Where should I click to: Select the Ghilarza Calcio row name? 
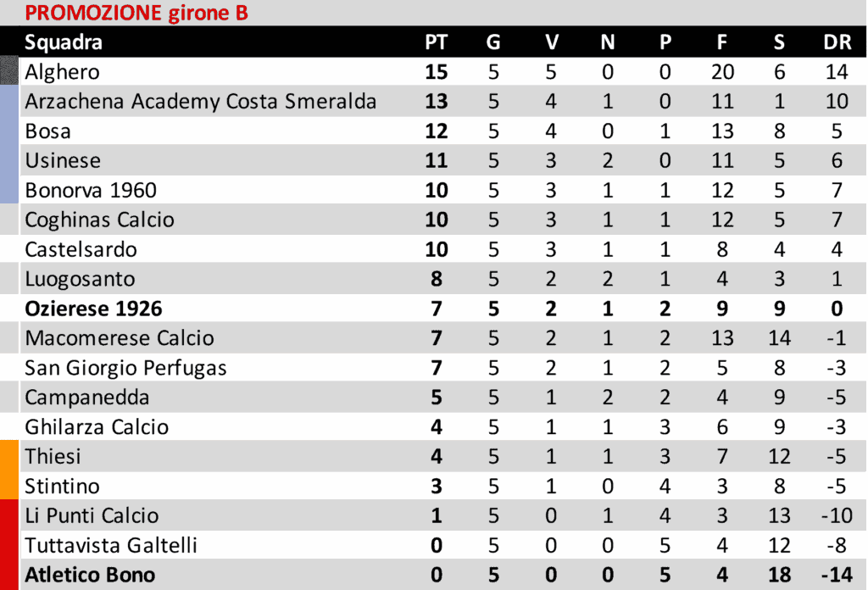[x=97, y=427]
